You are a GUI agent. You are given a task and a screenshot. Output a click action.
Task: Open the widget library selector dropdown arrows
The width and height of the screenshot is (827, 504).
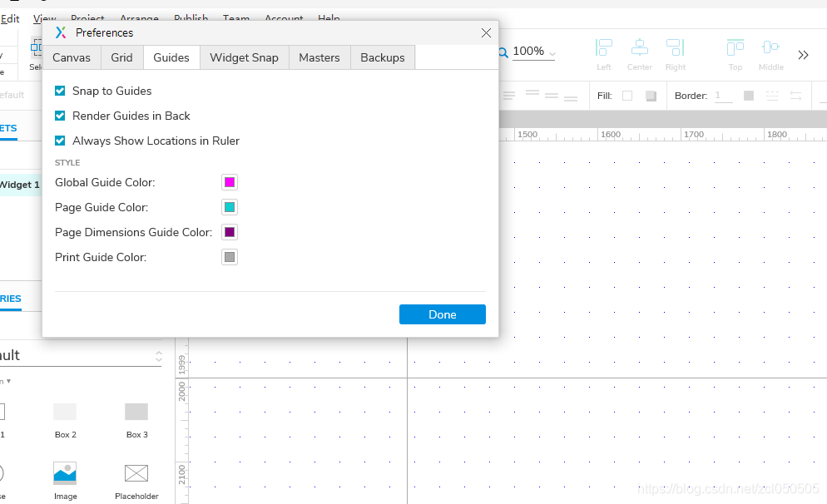(159, 357)
